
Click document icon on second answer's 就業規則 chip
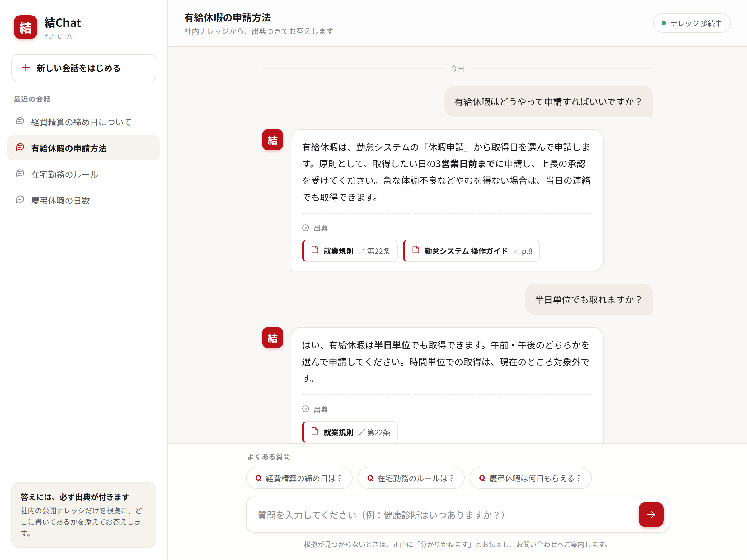[x=315, y=431]
